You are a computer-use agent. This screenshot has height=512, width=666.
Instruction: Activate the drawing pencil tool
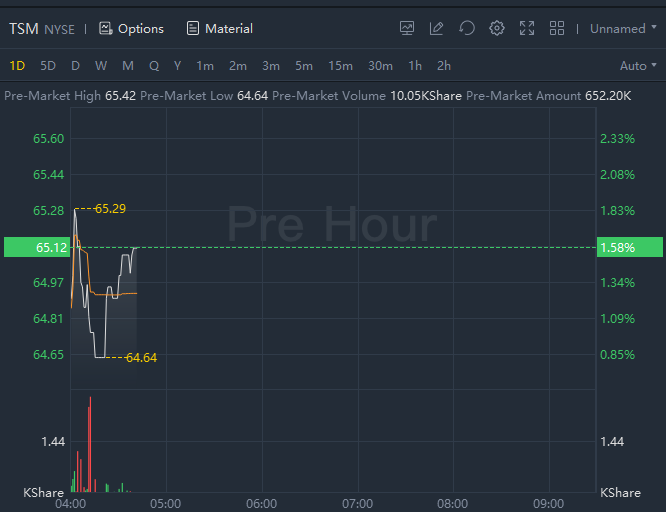436,28
